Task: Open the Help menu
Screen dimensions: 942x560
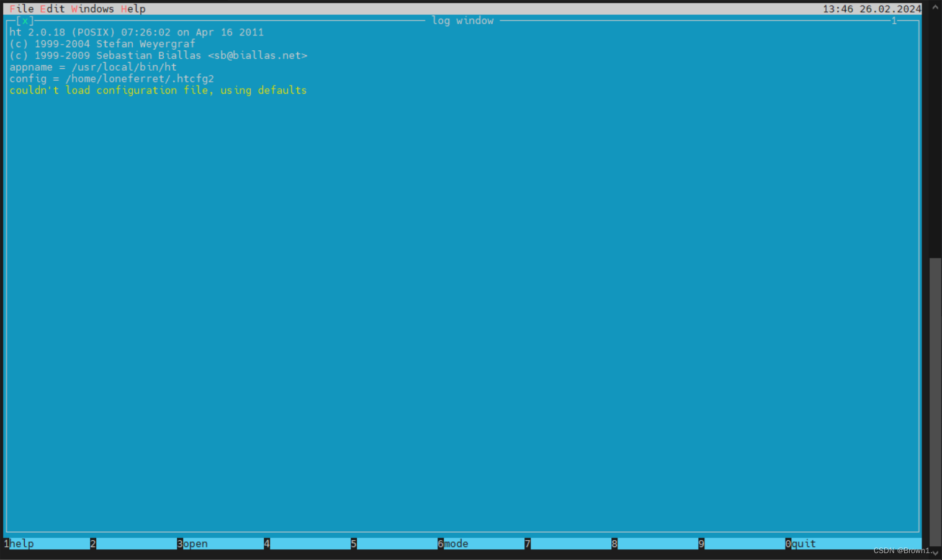Action: pos(133,8)
